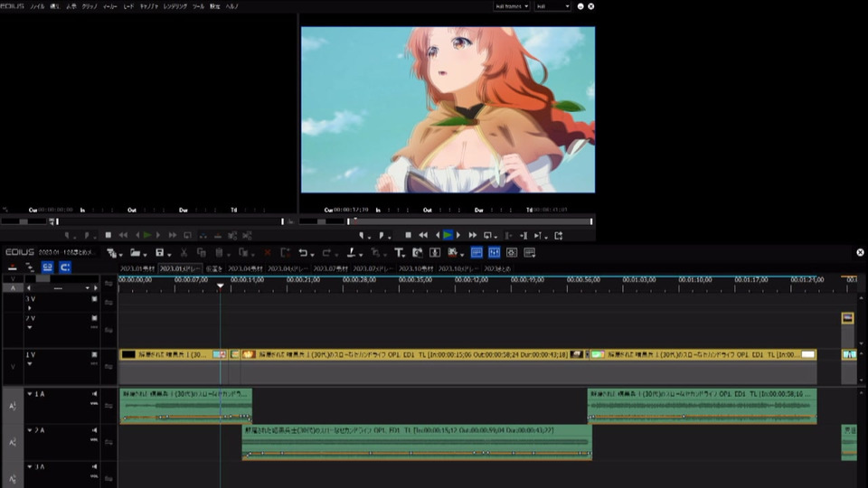
Task: Click the recorder preview video frame
Action: pos(448,109)
